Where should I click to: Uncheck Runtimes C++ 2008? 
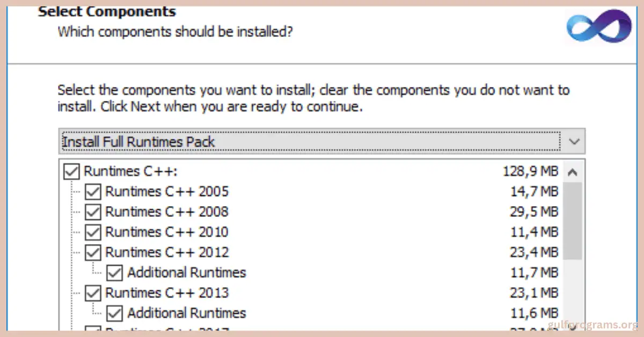[x=93, y=211]
